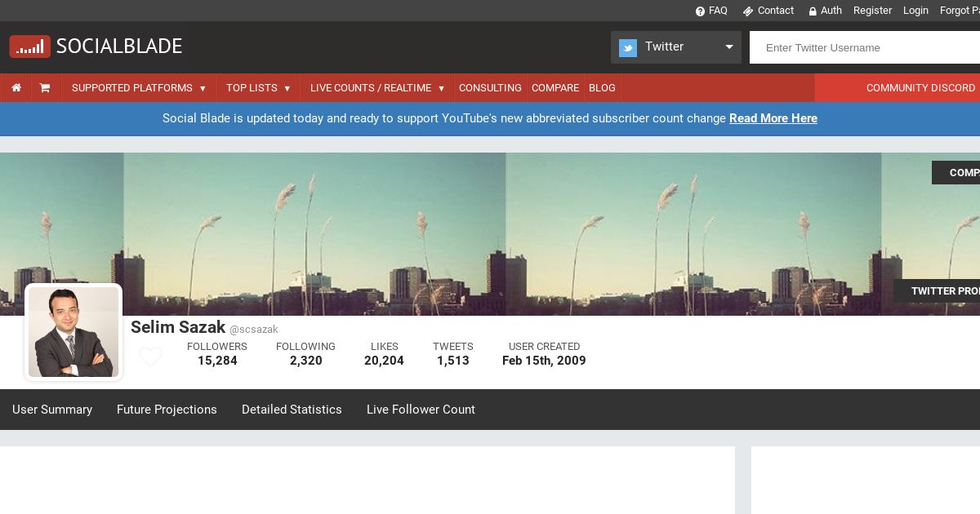Click the Selim Sazak name heading
Image resolution: width=980 pixels, height=514 pixels.
coord(178,327)
